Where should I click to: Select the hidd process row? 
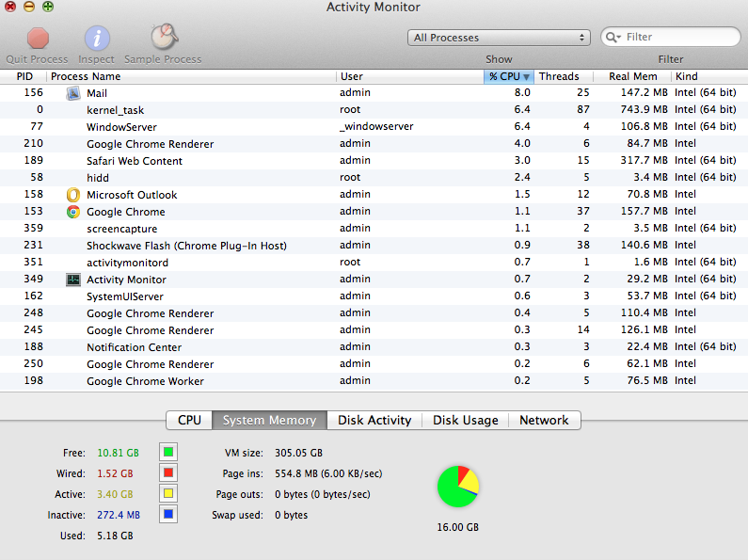[x=374, y=178]
